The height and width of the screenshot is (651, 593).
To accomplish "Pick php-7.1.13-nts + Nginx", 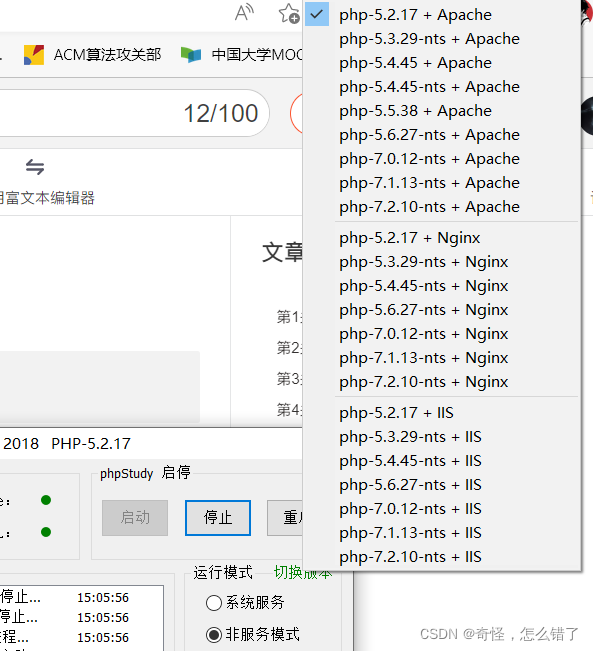I will (x=441, y=358).
